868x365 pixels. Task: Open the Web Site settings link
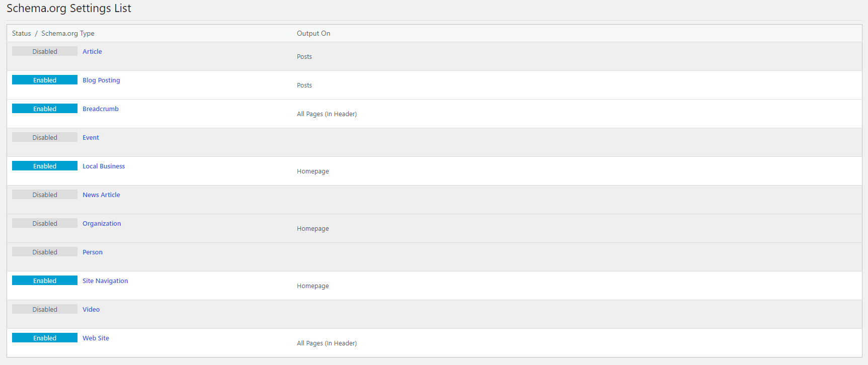pyautogui.click(x=96, y=337)
